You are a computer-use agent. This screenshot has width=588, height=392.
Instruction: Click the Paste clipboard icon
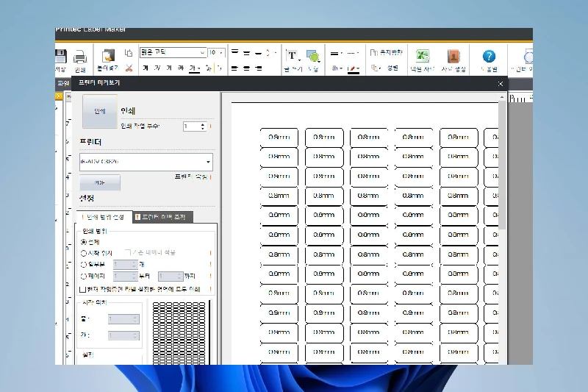pos(108,56)
